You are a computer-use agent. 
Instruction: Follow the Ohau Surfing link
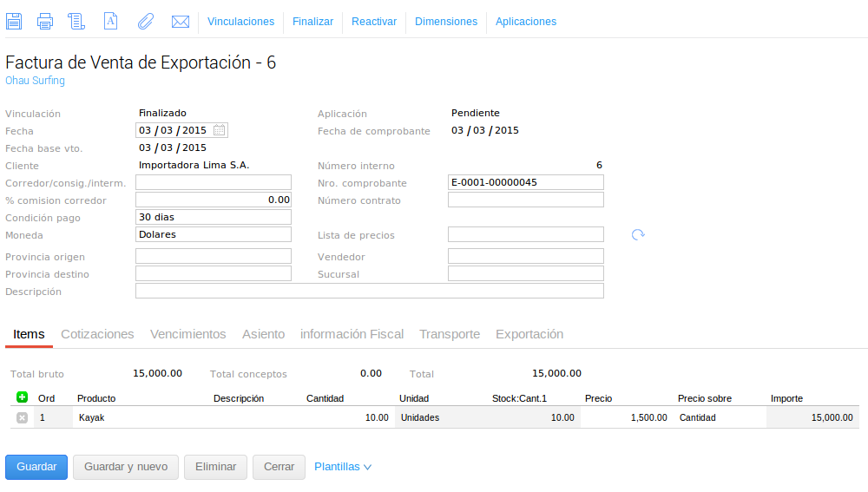tap(35, 81)
